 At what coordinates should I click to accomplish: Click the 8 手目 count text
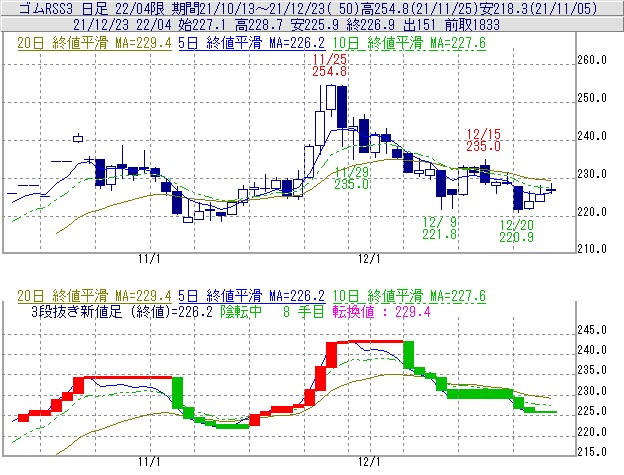[304, 311]
